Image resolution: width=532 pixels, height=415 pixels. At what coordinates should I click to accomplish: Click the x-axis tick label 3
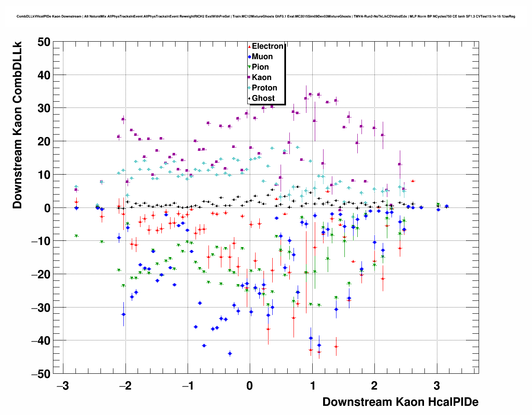437,386
